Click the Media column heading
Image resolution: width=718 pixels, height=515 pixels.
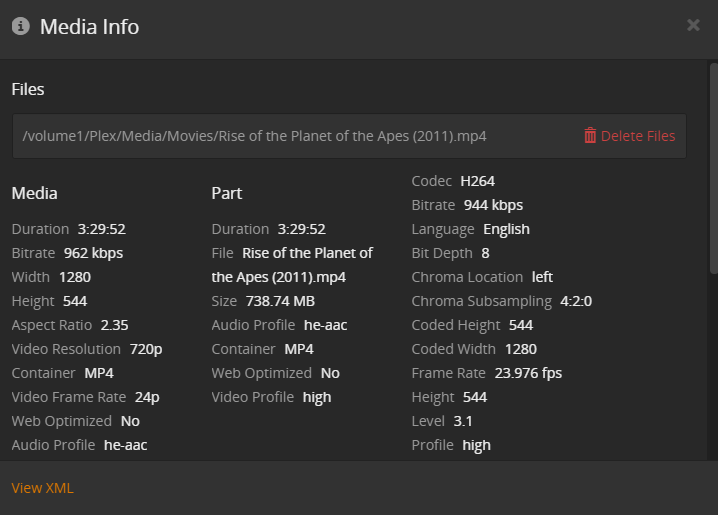pyautogui.click(x=34, y=193)
